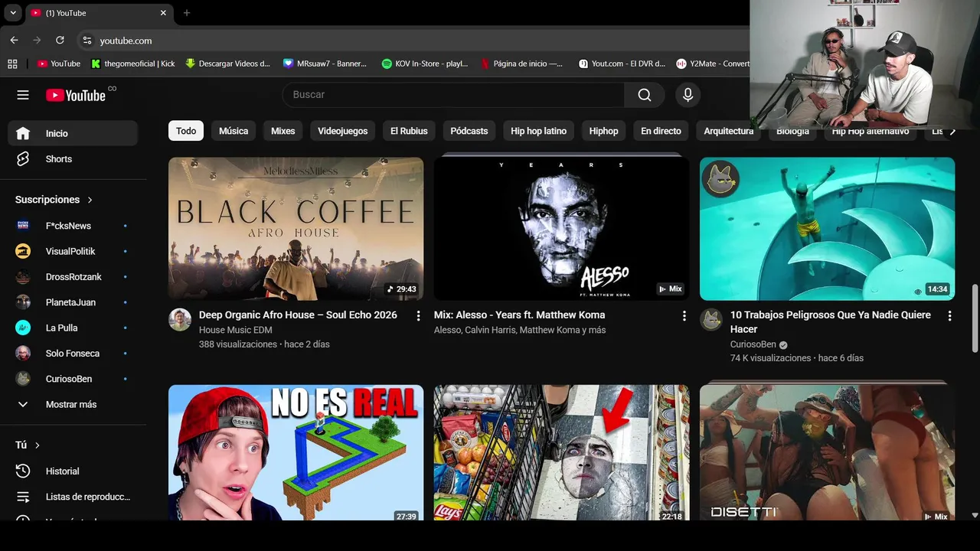The width and height of the screenshot is (980, 551).
Task: Play the Alesso Years mix thumbnail
Action: pyautogui.click(x=561, y=229)
